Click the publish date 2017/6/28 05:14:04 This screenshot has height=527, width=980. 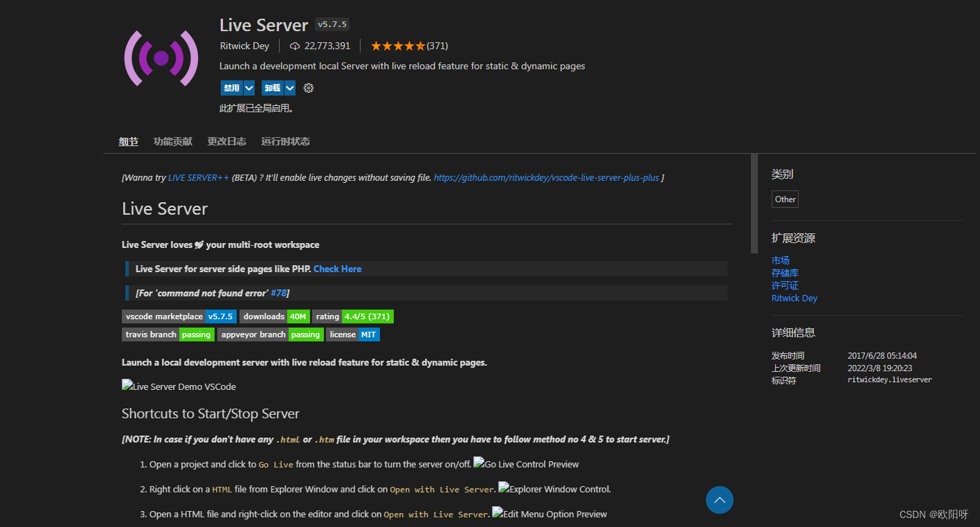(x=882, y=355)
